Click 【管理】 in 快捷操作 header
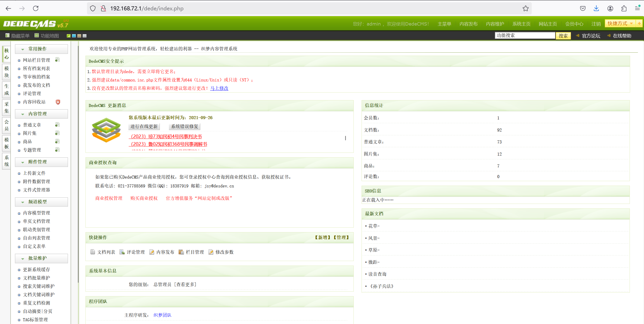Screen dimensions: 644x324 [x=341, y=237]
